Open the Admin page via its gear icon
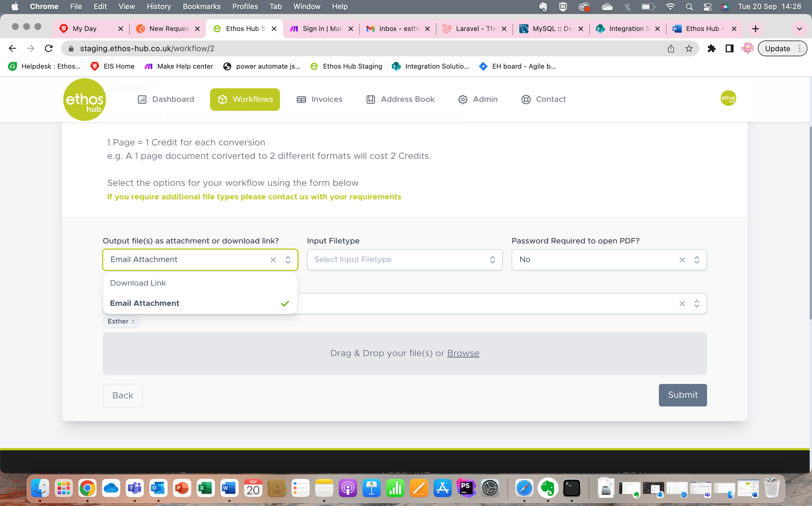The image size is (812, 506). coord(463,99)
